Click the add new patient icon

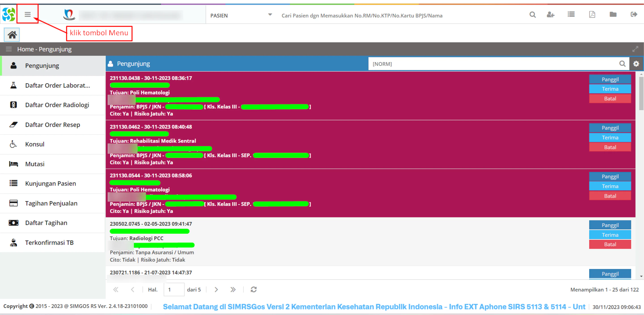550,15
